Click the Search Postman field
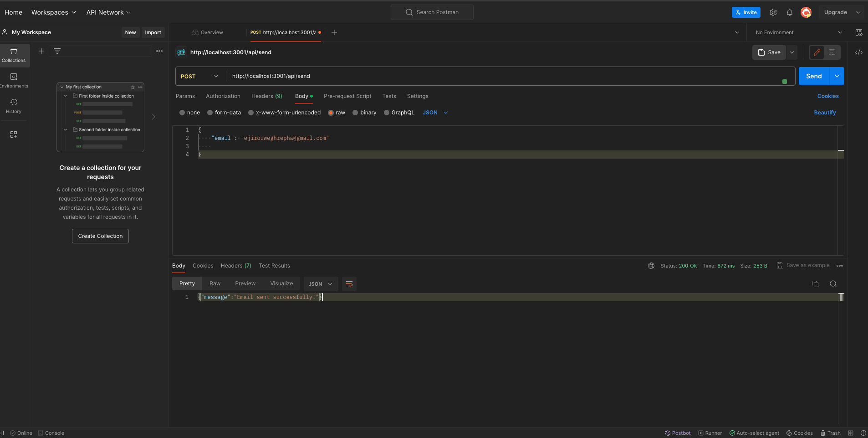868x438 pixels. [432, 12]
